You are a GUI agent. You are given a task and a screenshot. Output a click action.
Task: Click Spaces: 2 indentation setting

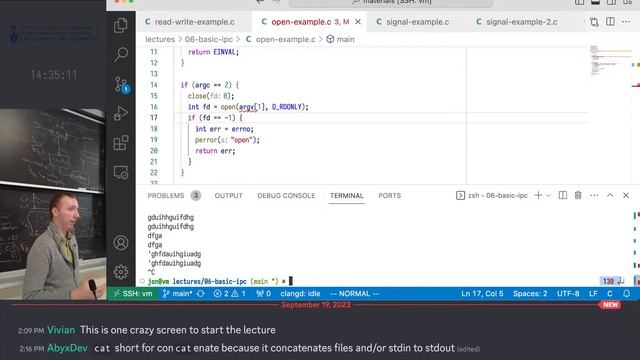tap(530, 293)
